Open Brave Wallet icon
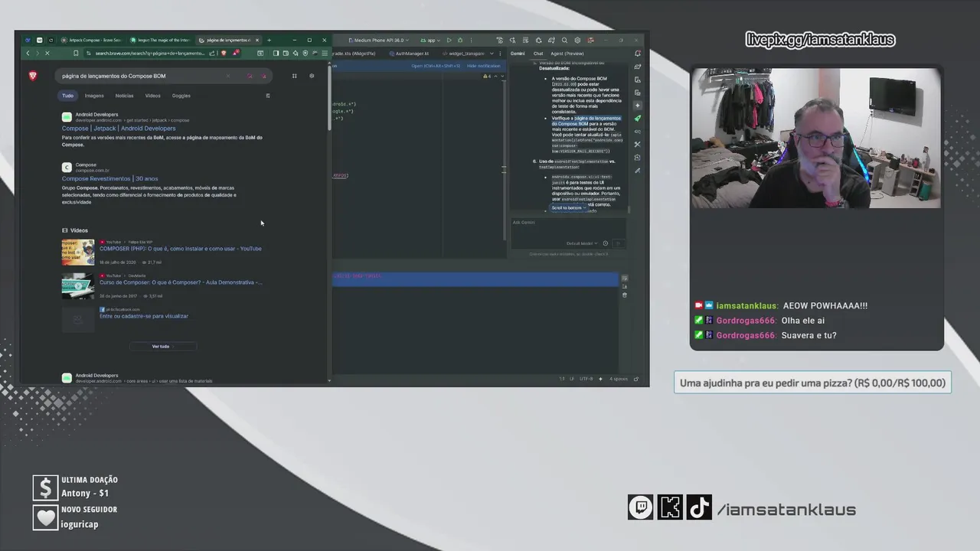 coord(286,53)
